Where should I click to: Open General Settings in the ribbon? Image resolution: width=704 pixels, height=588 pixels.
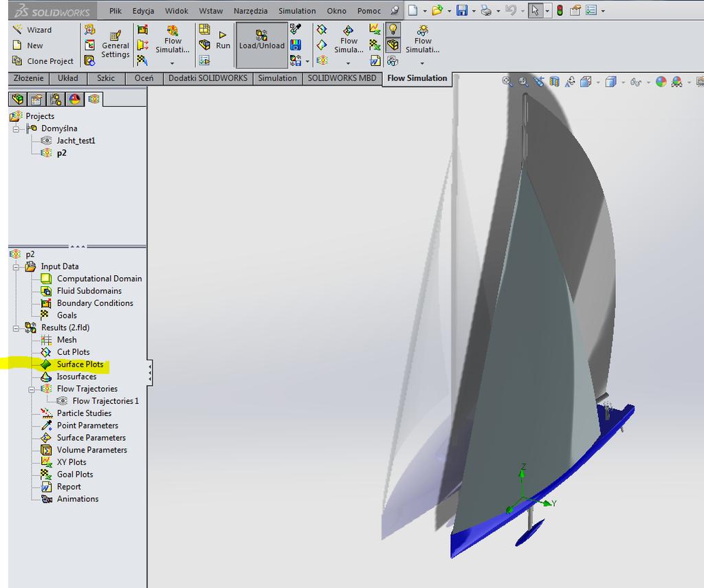115,45
